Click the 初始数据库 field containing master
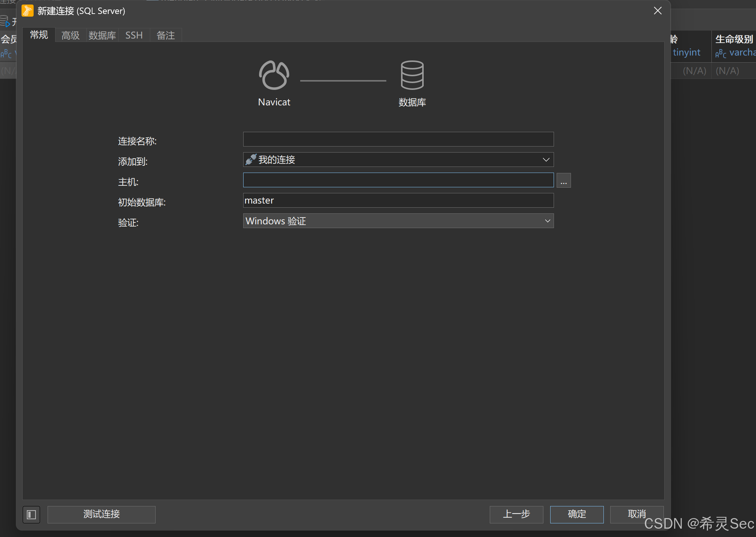 point(398,201)
